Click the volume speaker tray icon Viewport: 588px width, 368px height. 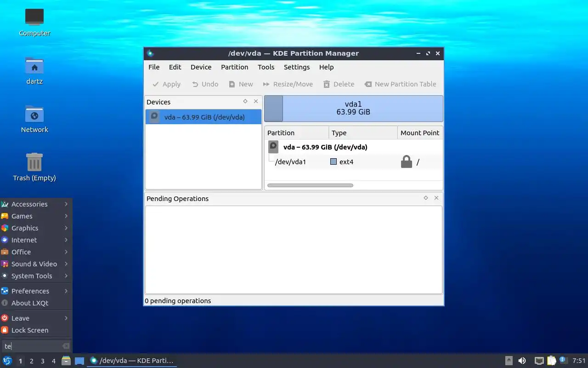pos(522,361)
